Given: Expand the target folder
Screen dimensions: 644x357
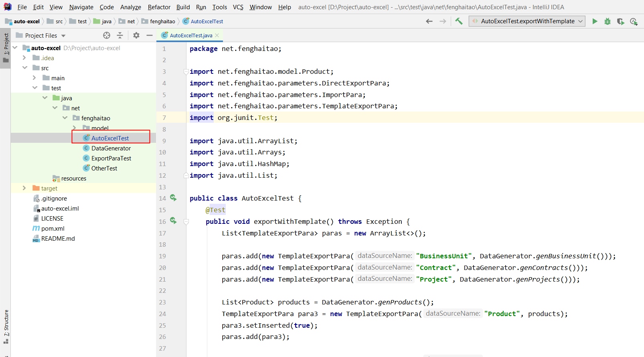Looking at the screenshot, I should click(24, 188).
